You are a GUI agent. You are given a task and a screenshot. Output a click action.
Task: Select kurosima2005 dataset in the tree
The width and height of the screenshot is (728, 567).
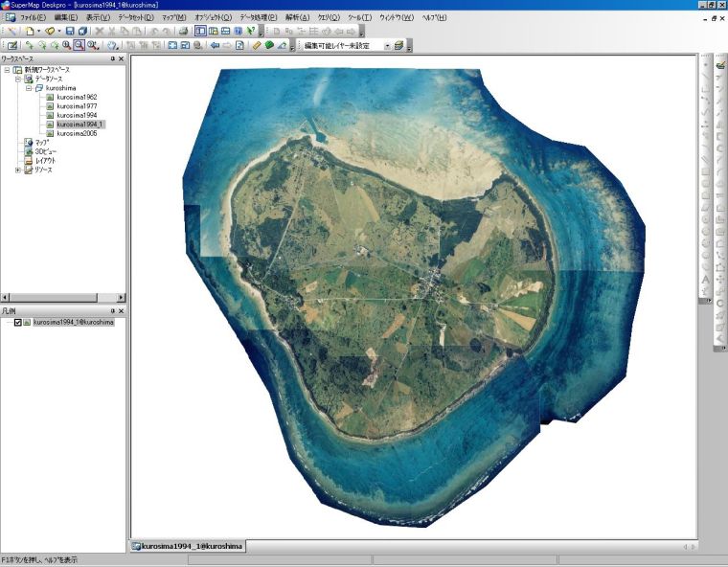(x=77, y=133)
